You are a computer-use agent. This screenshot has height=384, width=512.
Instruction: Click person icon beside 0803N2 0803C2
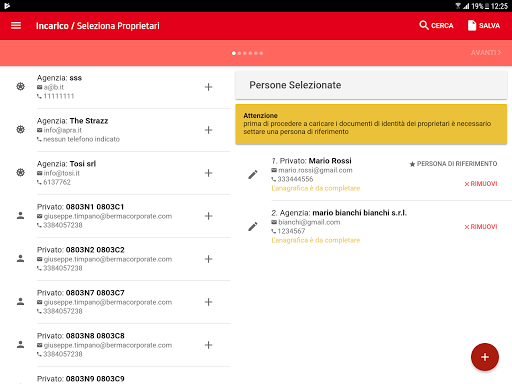click(x=20, y=258)
